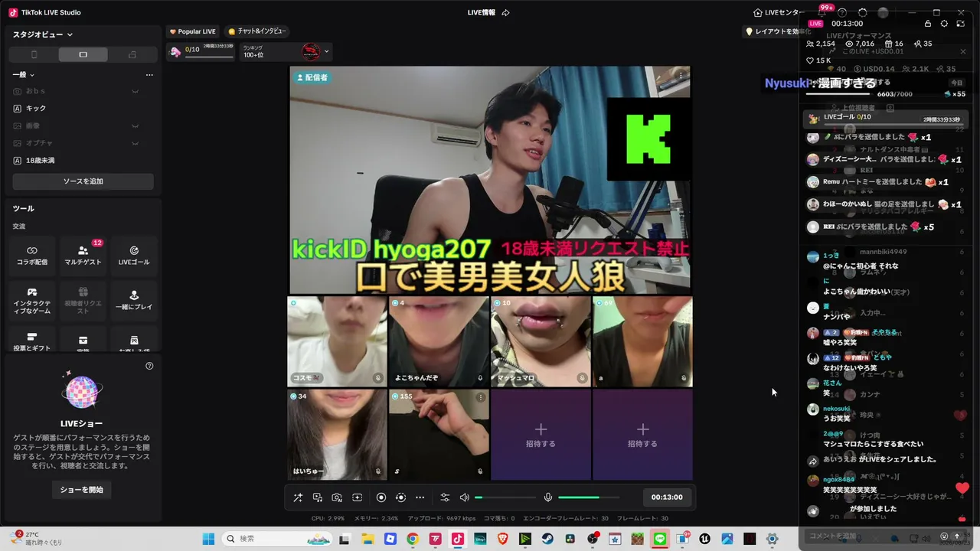Dismiss the このLIVE earnings banner
The height and width of the screenshot is (551, 980).
click(963, 52)
